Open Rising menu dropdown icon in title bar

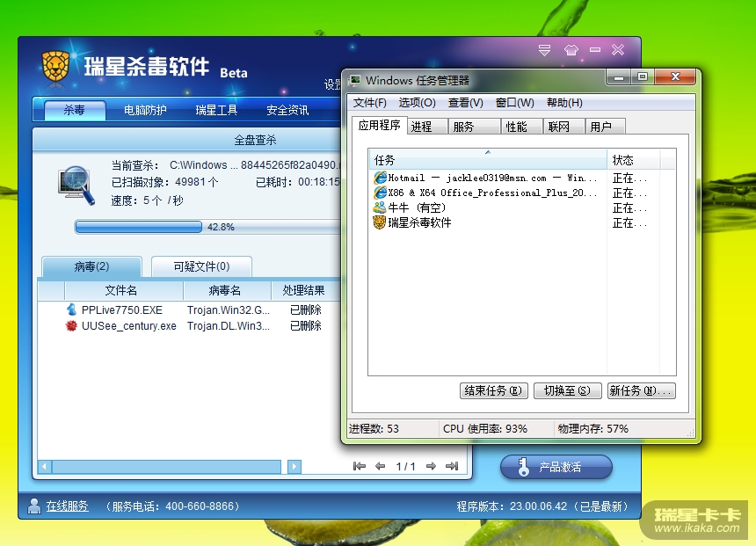click(544, 50)
